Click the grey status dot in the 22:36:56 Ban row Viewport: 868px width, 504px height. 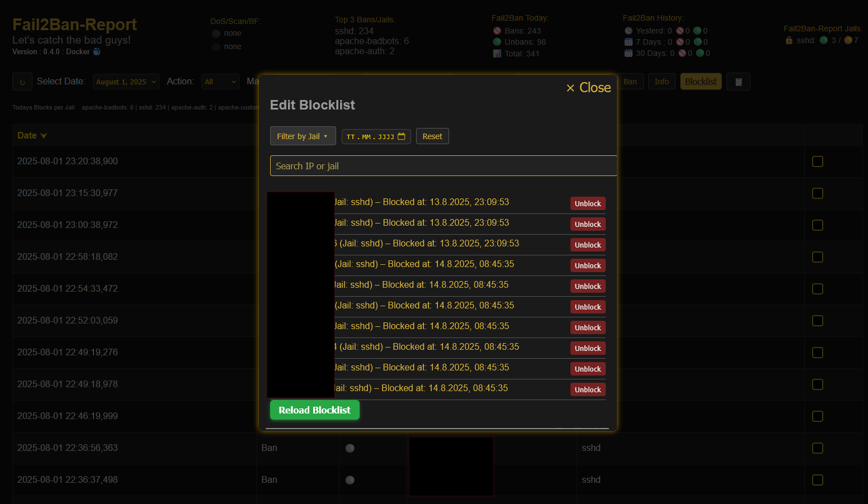pyautogui.click(x=350, y=448)
